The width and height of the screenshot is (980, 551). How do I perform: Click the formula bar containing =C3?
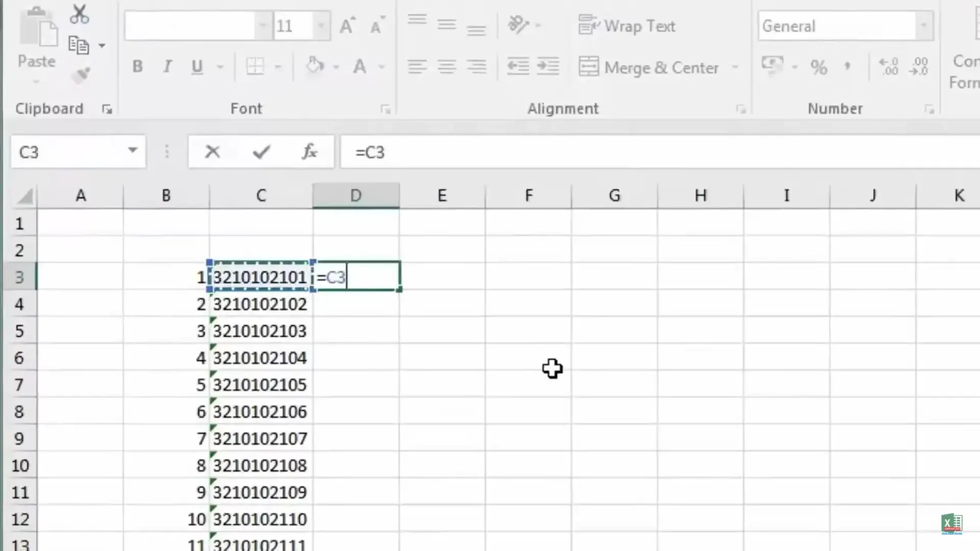tap(660, 152)
